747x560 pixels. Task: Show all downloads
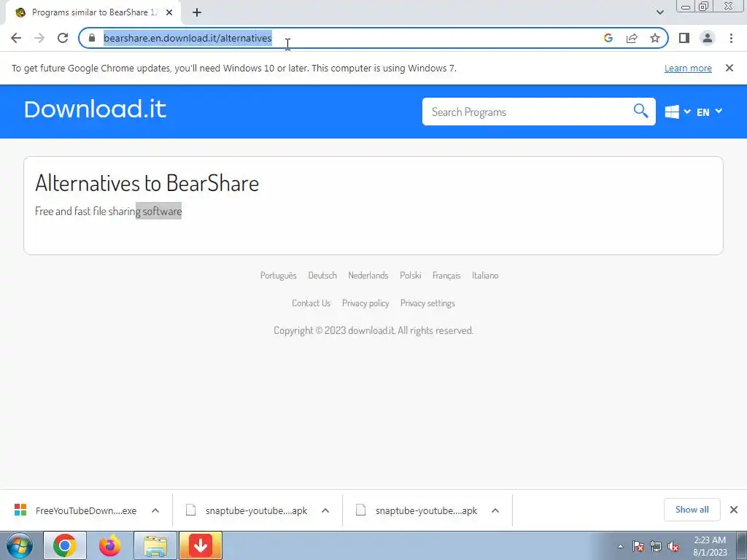692,510
